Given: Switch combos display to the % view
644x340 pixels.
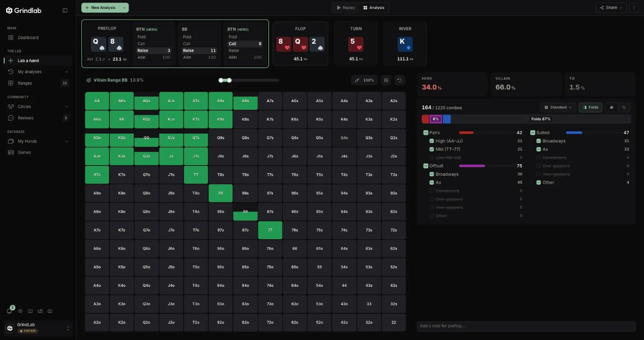Looking at the screenshot, I should pos(624,107).
